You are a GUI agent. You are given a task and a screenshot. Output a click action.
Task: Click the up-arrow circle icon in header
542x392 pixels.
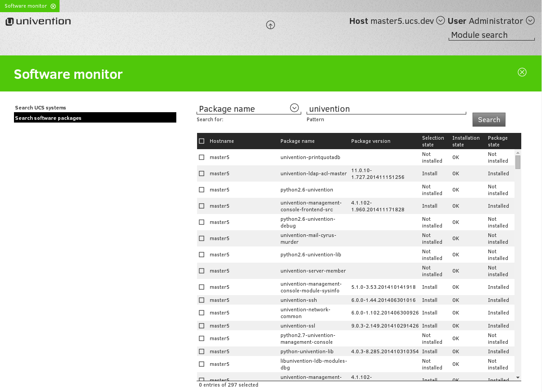point(271,25)
